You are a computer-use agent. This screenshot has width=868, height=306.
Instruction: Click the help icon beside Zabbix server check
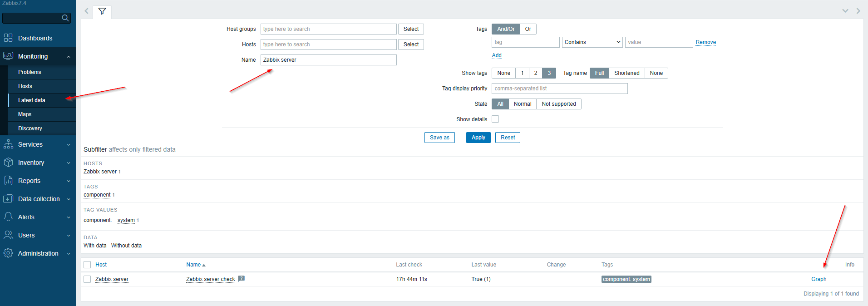242,279
